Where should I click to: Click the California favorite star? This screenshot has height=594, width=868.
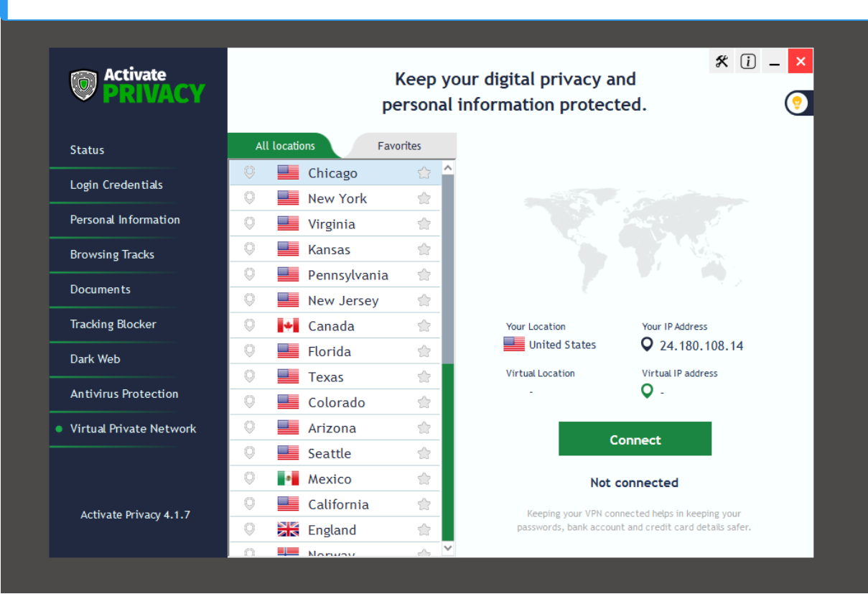[424, 504]
